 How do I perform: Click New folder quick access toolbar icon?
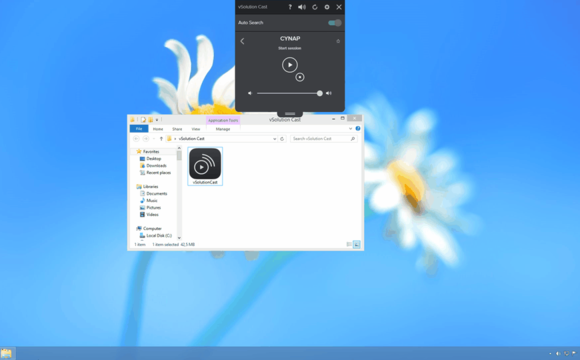(151, 120)
